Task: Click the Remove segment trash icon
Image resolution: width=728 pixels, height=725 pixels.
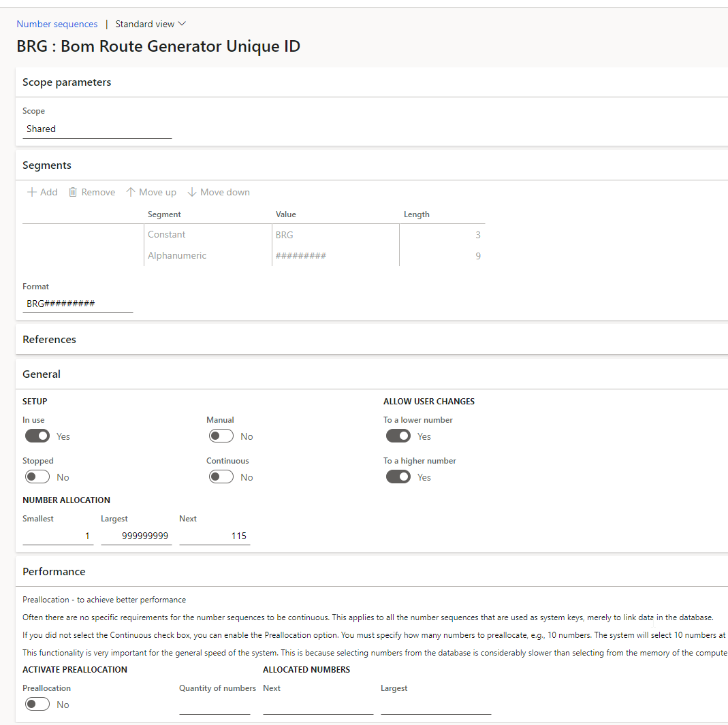Action: tap(73, 192)
